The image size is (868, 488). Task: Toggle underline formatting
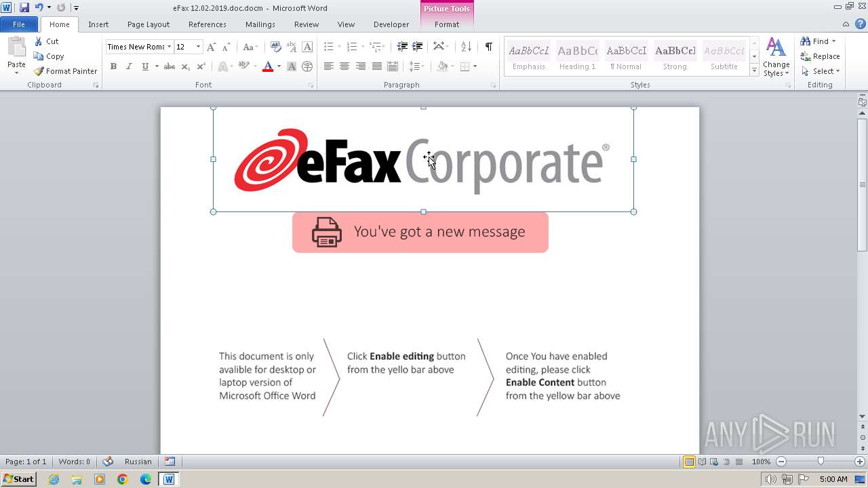coord(144,66)
